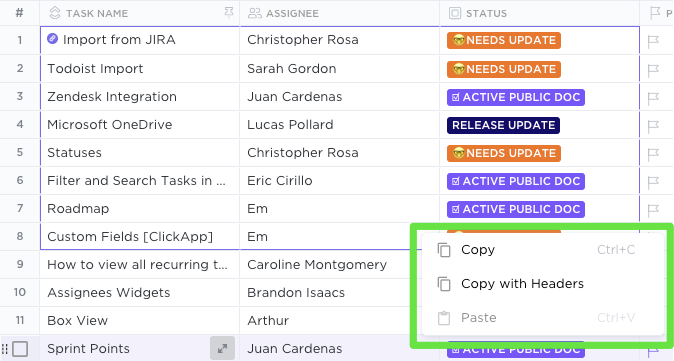Open Sprint Points task with expand icon

click(x=222, y=349)
